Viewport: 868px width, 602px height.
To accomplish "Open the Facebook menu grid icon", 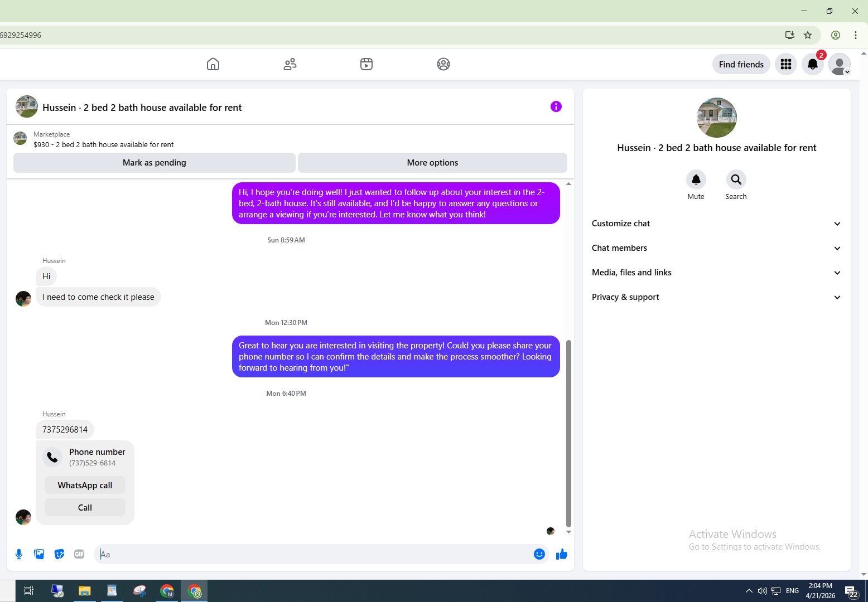I will coord(786,64).
